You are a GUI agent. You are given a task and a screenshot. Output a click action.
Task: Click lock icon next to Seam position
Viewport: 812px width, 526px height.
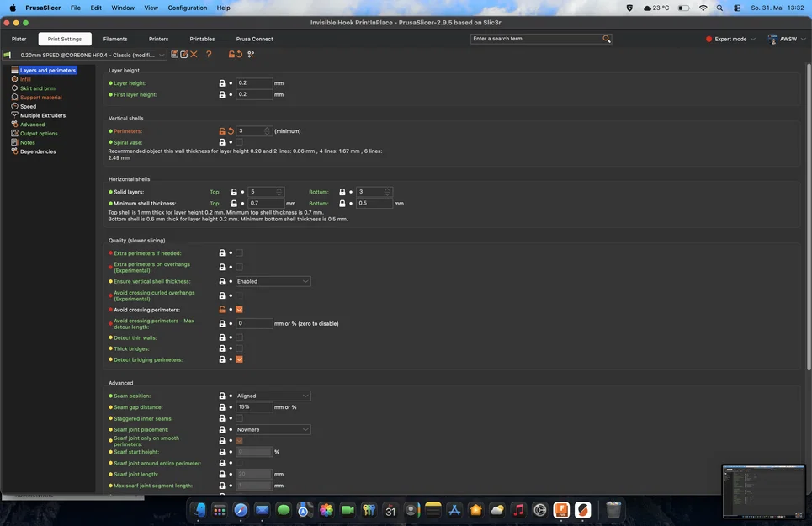[222, 396]
